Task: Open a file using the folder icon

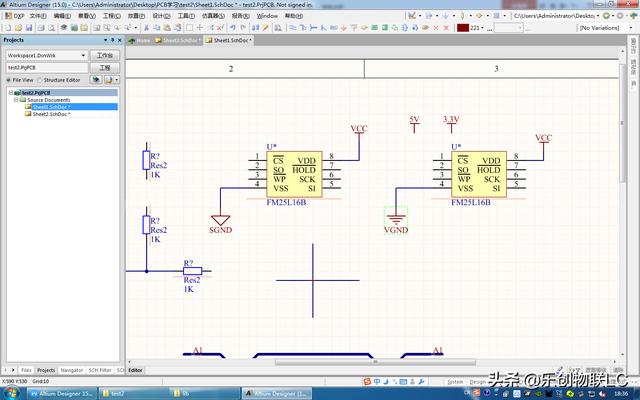Action: coord(18,28)
